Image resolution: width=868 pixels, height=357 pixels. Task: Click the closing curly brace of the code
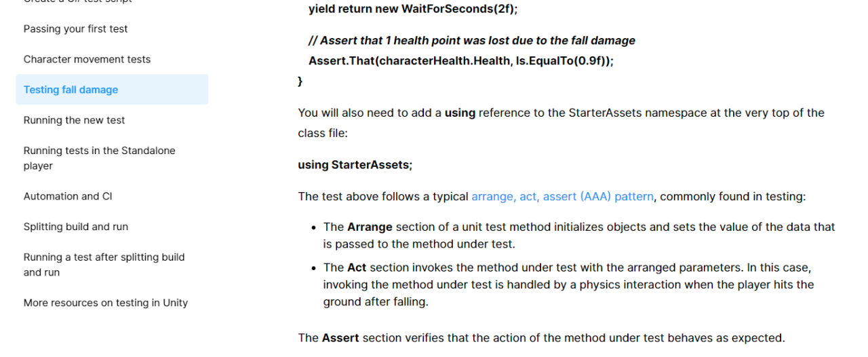pos(300,81)
